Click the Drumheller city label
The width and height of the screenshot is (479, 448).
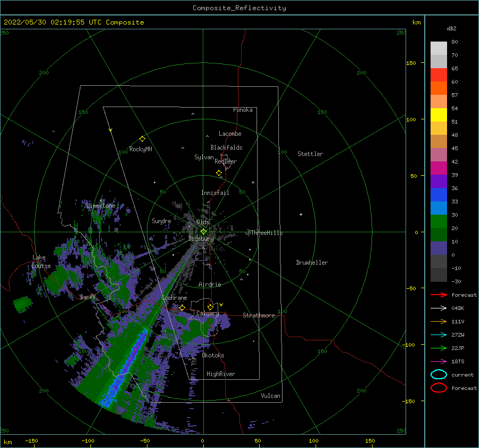coord(312,263)
